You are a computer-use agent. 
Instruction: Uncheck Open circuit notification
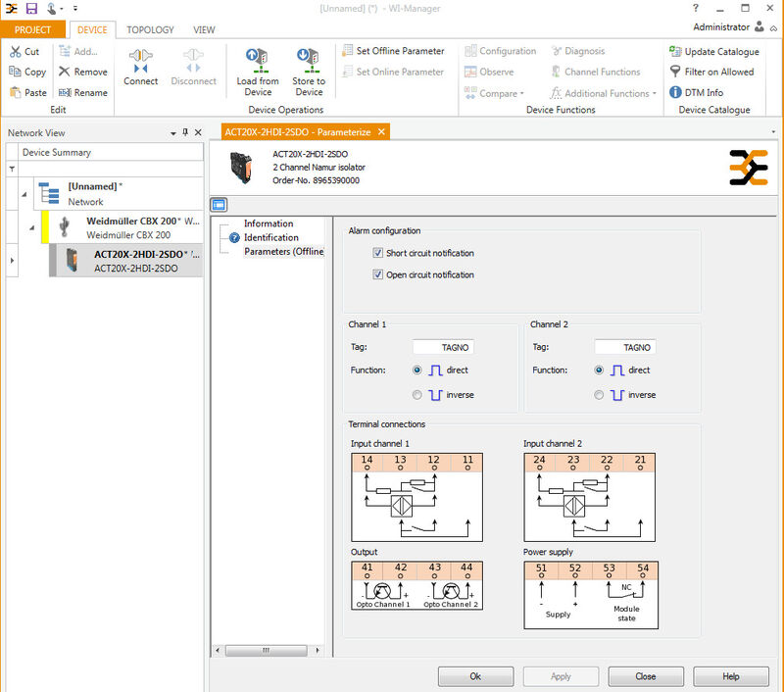pos(377,274)
